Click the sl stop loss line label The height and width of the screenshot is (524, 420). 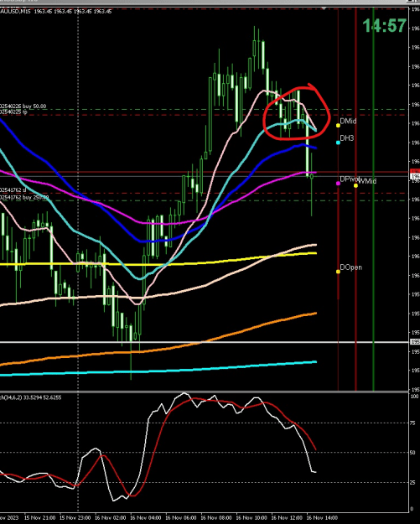(13, 189)
